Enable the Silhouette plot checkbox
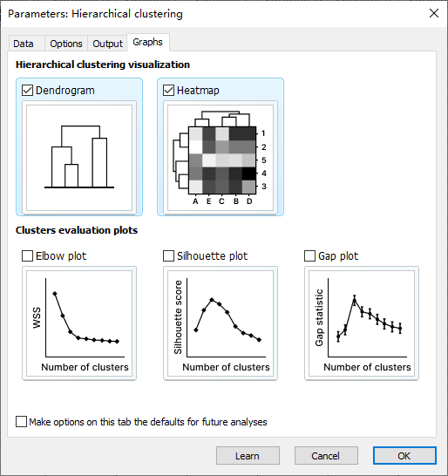Screen dimensions: 448x476 [x=168, y=256]
